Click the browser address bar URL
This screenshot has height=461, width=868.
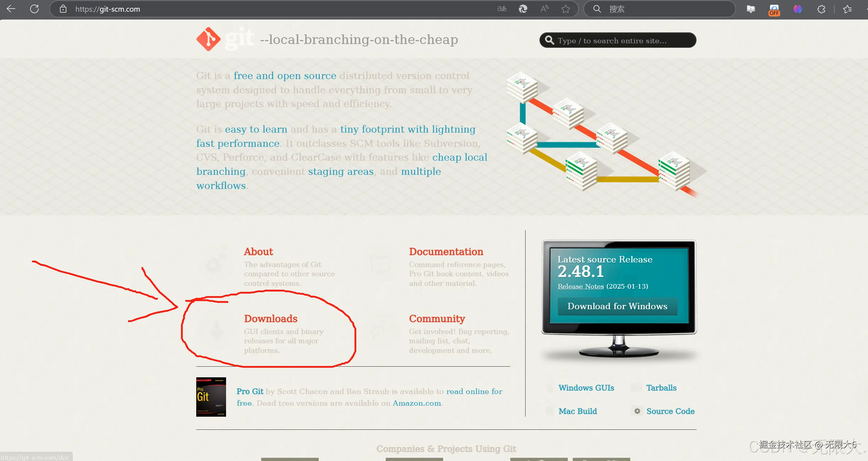tap(108, 9)
